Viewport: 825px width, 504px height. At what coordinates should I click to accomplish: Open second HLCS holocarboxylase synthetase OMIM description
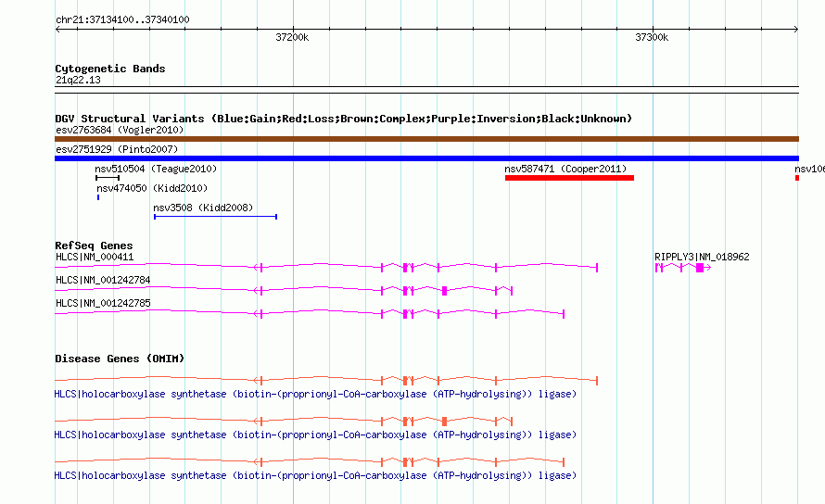coord(315,435)
